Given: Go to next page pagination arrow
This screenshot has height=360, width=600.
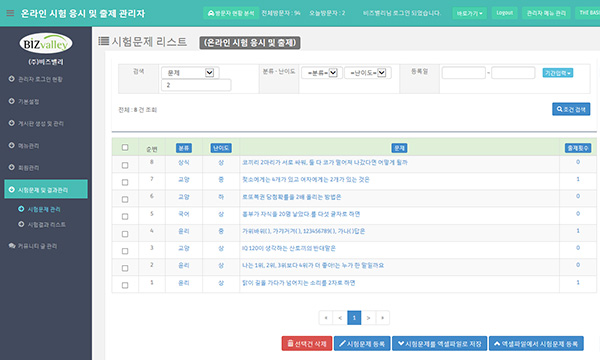Looking at the screenshot, I should [368, 318].
